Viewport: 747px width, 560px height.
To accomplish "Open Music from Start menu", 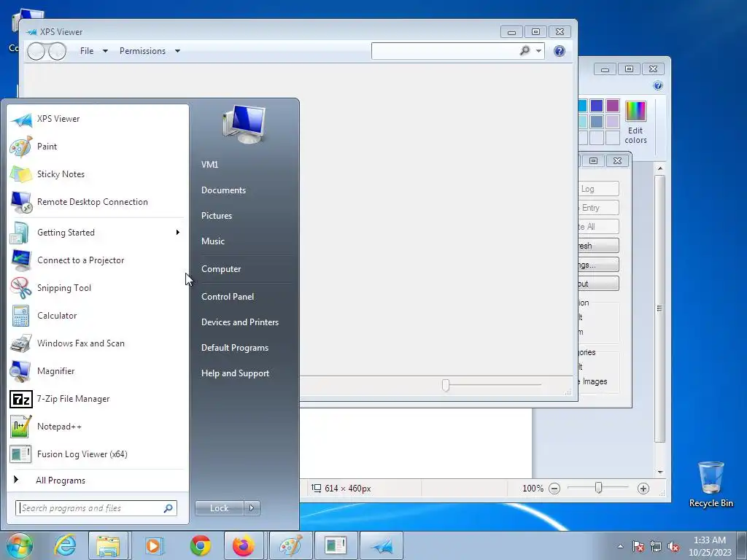I will pos(213,241).
